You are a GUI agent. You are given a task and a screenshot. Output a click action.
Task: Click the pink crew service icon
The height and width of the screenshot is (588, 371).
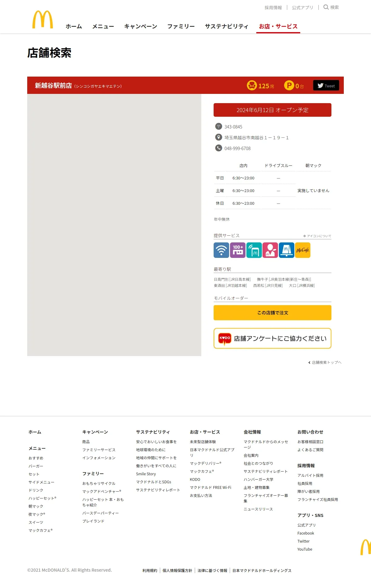point(270,250)
